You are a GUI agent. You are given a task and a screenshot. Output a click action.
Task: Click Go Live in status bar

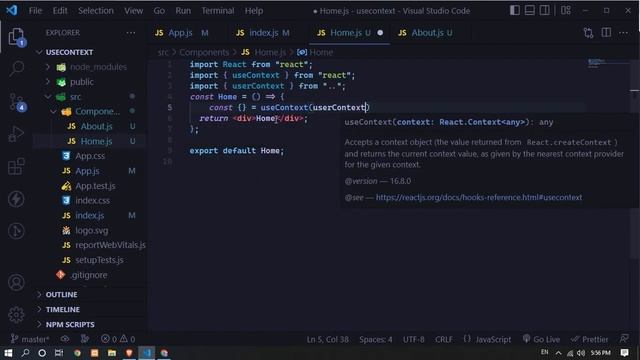pyautogui.click(x=541, y=339)
